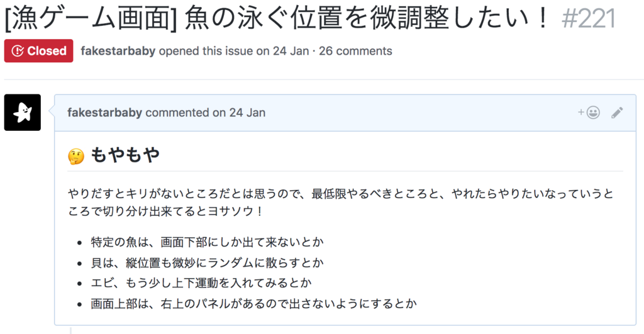Click the '26 comments' text
Screen dimensions: 644x334
[x=355, y=51]
